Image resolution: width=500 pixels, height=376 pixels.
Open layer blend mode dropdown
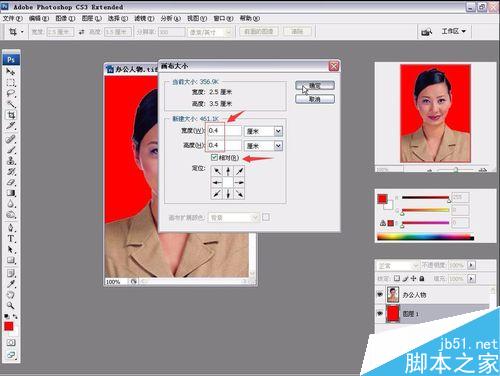pos(398,266)
